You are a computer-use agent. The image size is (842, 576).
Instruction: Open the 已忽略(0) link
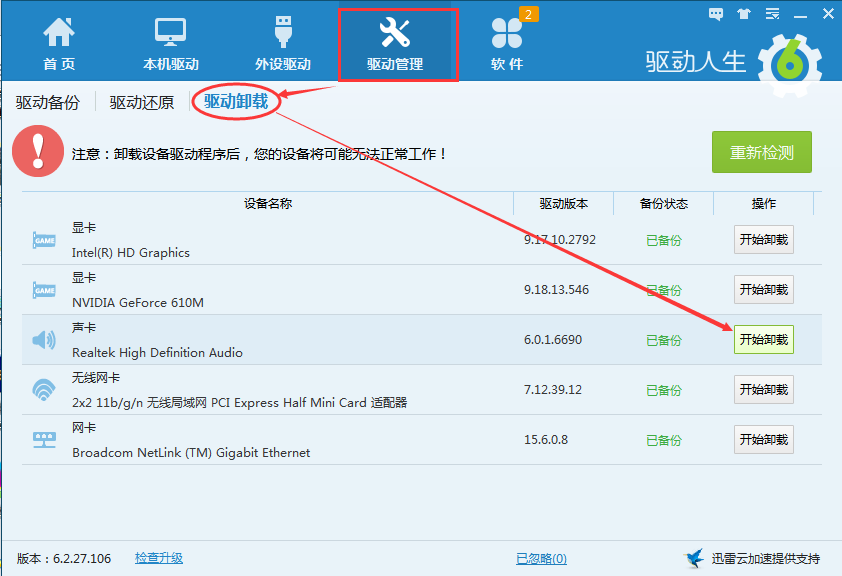tap(541, 558)
